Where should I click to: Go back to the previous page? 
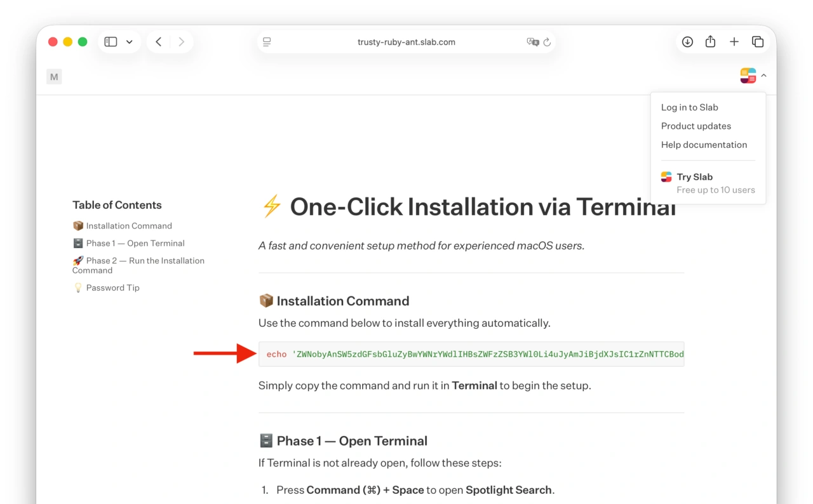[158, 41]
